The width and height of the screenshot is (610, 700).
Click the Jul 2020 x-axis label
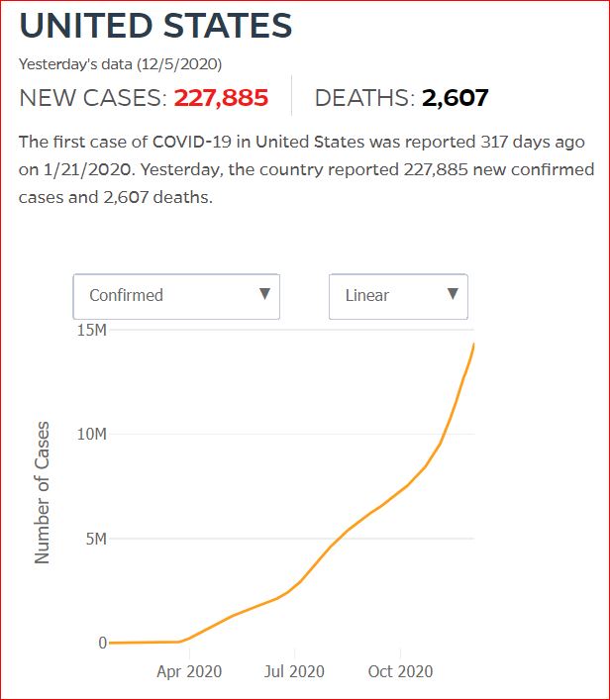tap(294, 671)
